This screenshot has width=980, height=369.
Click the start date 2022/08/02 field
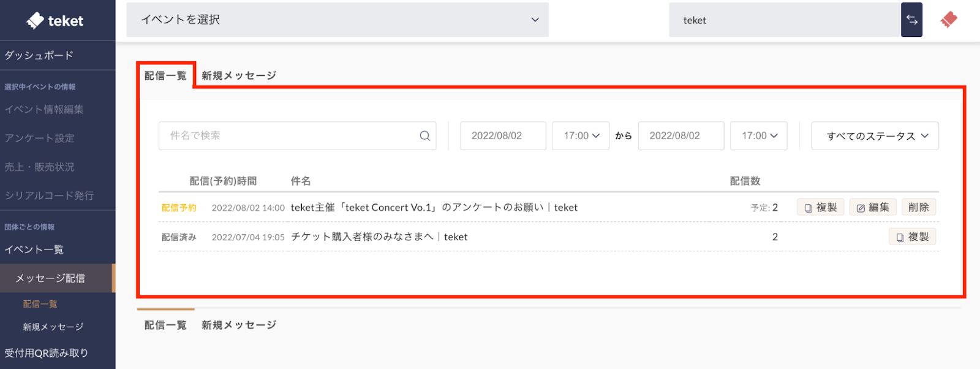502,136
